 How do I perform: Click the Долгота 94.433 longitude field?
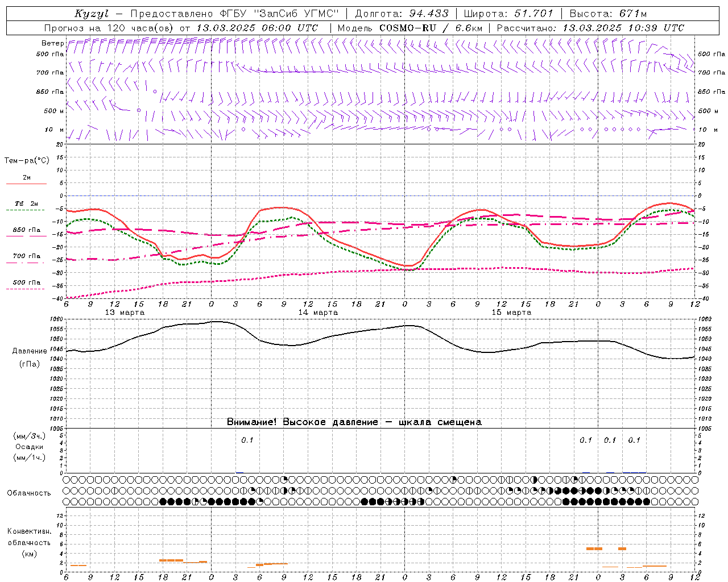[x=402, y=14]
